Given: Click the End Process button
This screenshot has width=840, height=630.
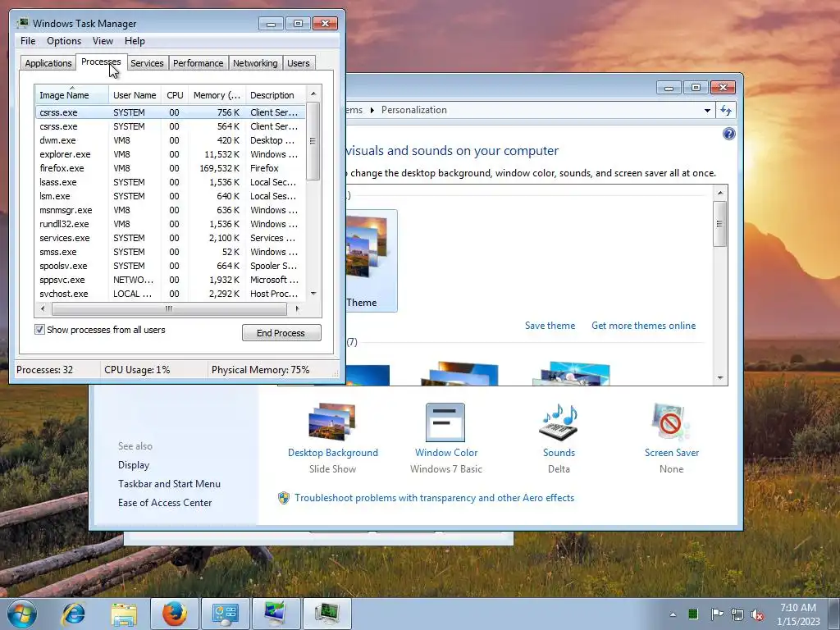Looking at the screenshot, I should 281,333.
